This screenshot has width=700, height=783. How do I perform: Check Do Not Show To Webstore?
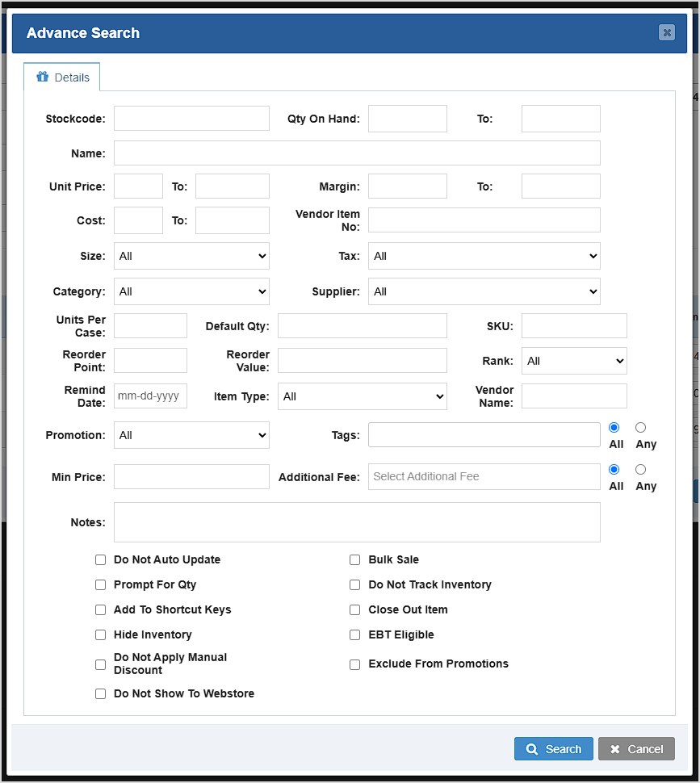(100, 693)
